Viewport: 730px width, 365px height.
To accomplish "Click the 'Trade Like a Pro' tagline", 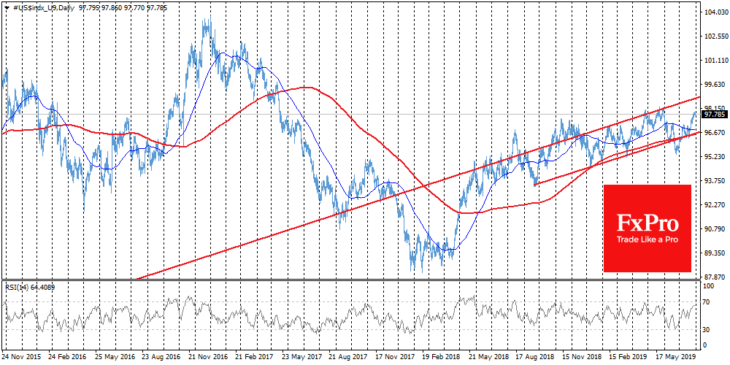I will tap(647, 240).
